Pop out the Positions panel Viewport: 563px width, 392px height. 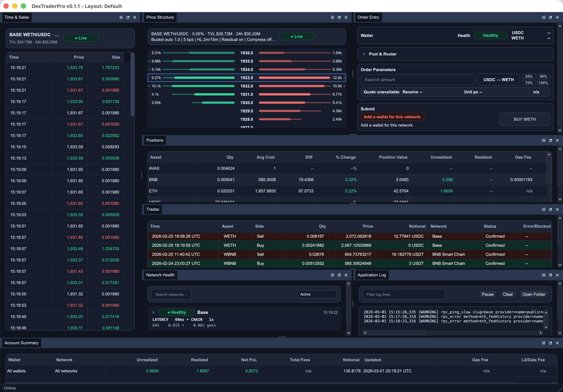(x=551, y=141)
